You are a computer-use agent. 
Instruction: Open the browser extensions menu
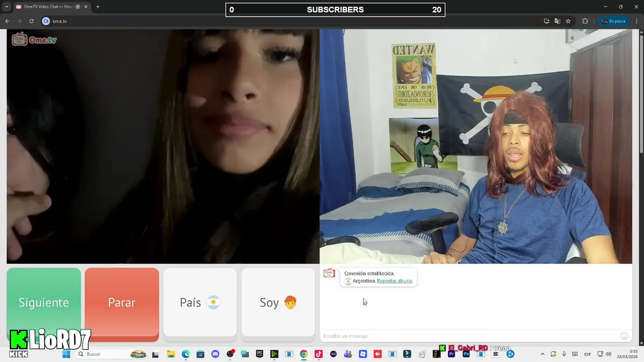(x=585, y=21)
